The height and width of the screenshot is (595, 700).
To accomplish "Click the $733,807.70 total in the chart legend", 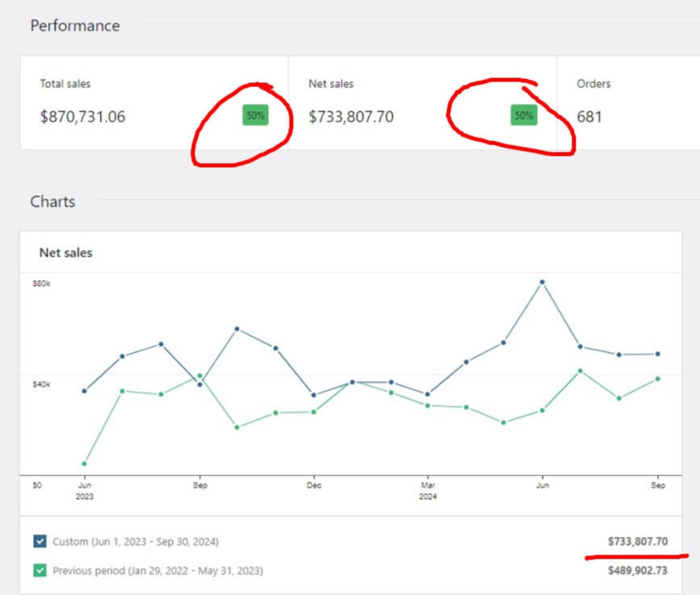I will click(638, 542).
